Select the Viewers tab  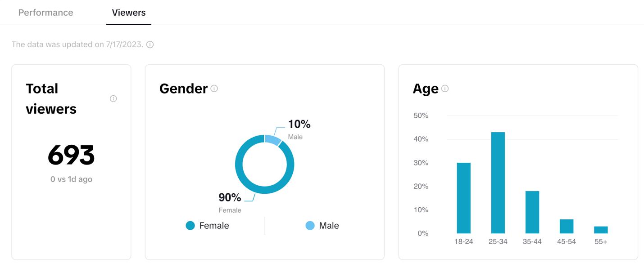(129, 13)
